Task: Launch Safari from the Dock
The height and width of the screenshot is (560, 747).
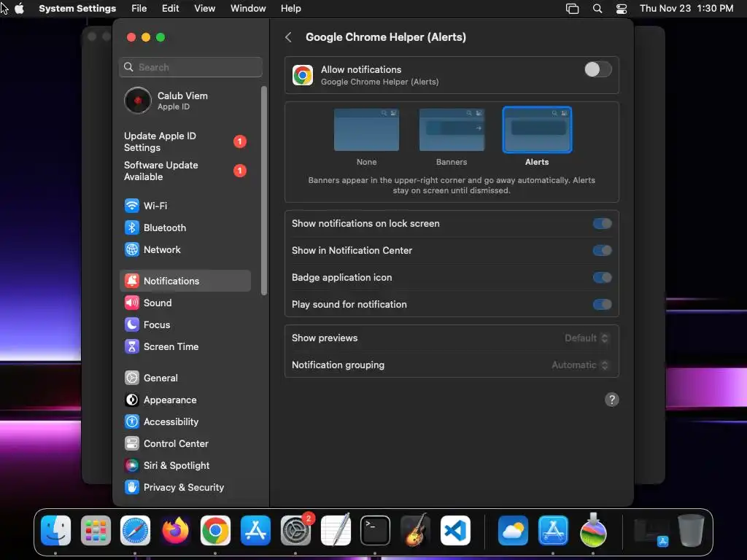Action: coord(135,531)
